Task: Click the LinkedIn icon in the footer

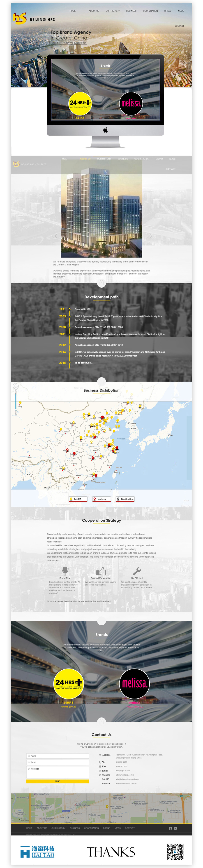Action: point(175,828)
